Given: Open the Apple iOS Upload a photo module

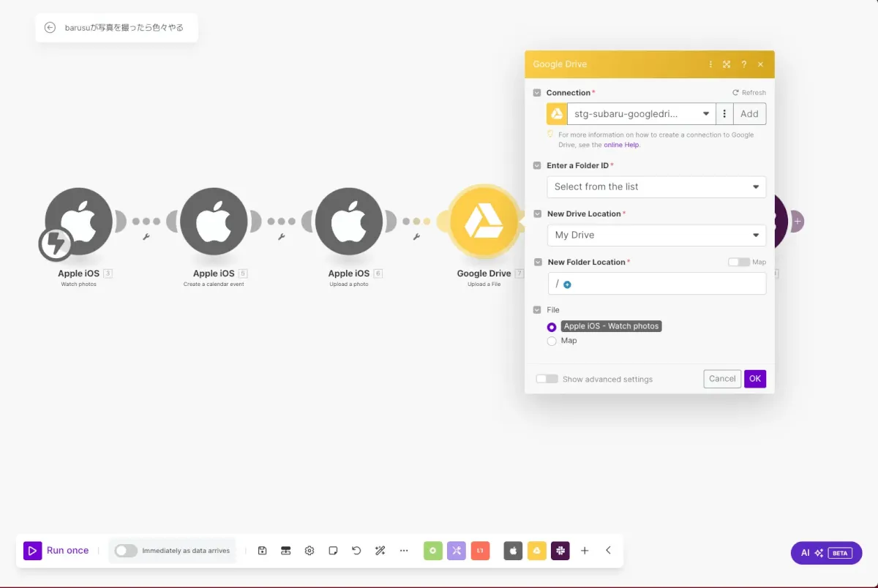Looking at the screenshot, I should pos(349,221).
